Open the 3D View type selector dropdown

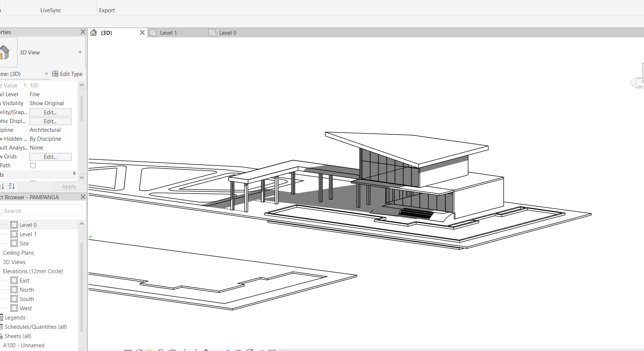tap(80, 53)
